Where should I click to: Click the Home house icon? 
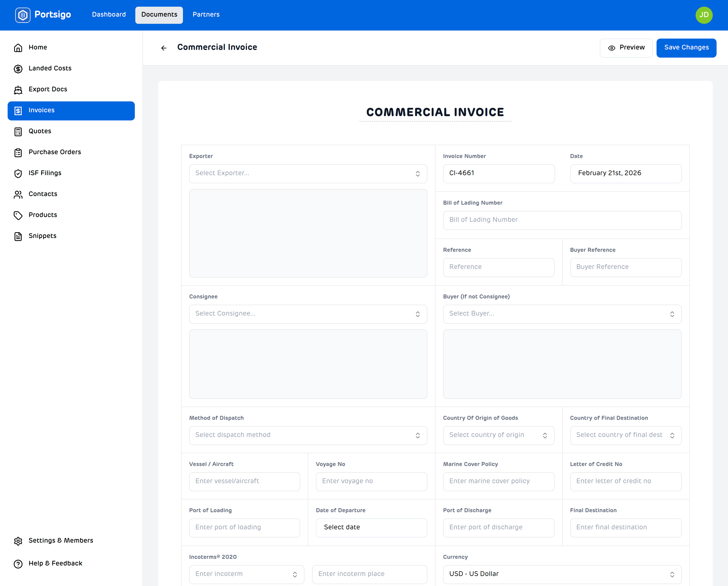coord(18,48)
